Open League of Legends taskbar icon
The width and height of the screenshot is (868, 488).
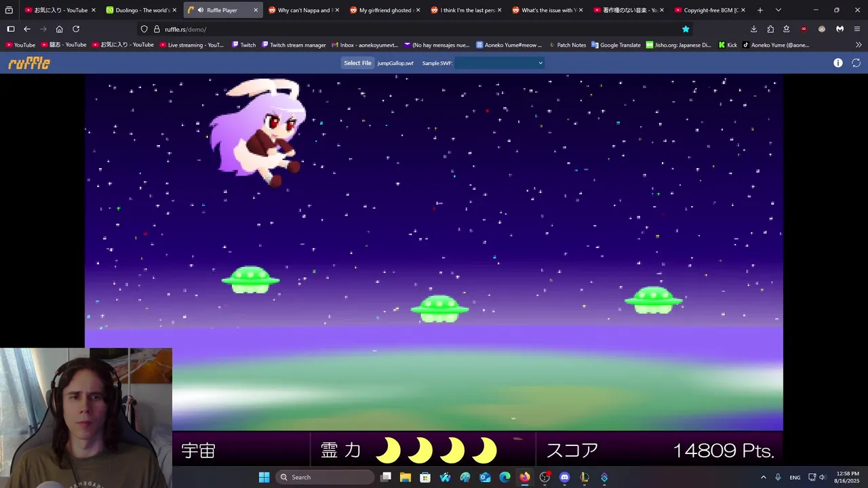pyautogui.click(x=584, y=477)
